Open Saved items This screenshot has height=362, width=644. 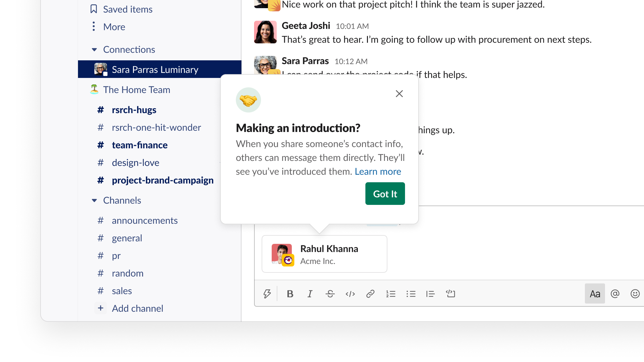[128, 9]
